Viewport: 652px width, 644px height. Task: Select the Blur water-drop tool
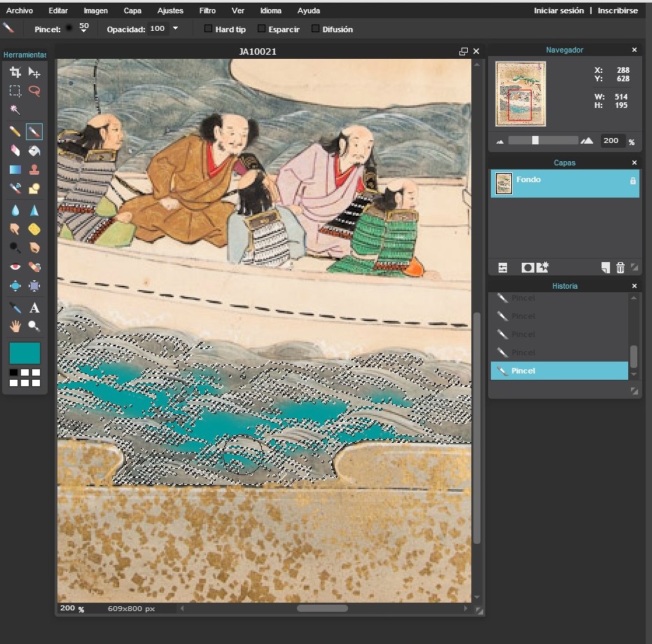pyautogui.click(x=15, y=210)
